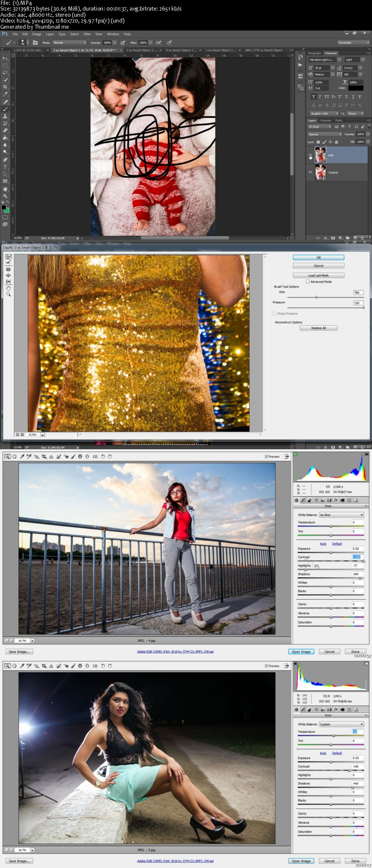Open White Balance dropdown showing As Shot
The height and width of the screenshot is (868, 372).
341,515
